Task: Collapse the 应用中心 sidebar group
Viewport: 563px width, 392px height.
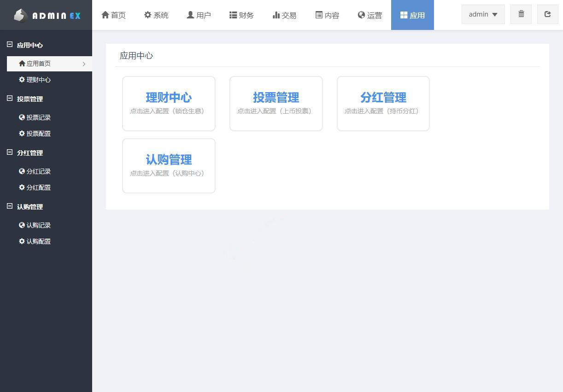Action: coord(10,45)
